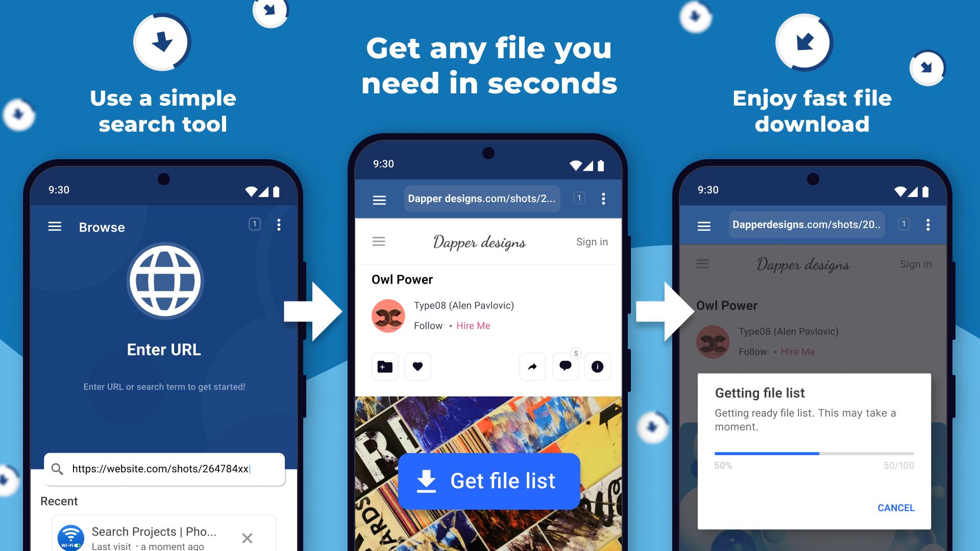This screenshot has width=980, height=551.
Task: Click the Sign in link
Action: pos(591,241)
